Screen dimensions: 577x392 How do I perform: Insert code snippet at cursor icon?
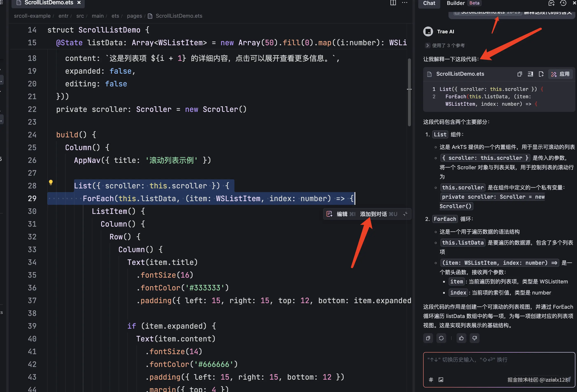530,74
